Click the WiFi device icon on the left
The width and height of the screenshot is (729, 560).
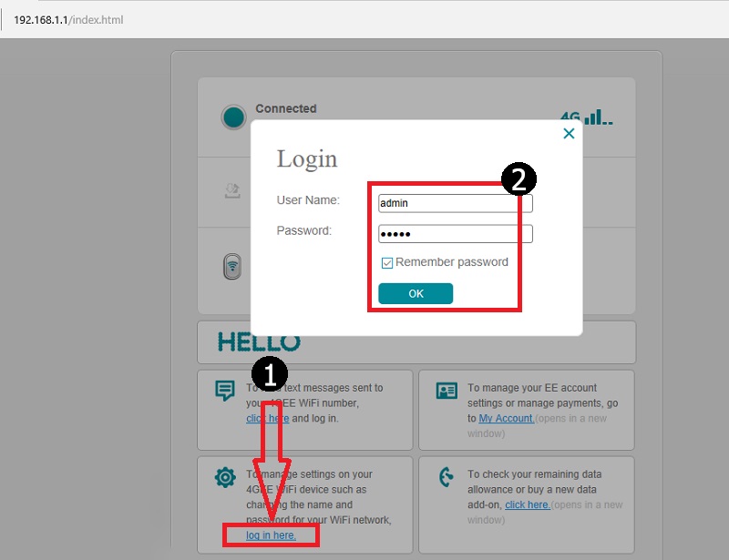click(233, 267)
